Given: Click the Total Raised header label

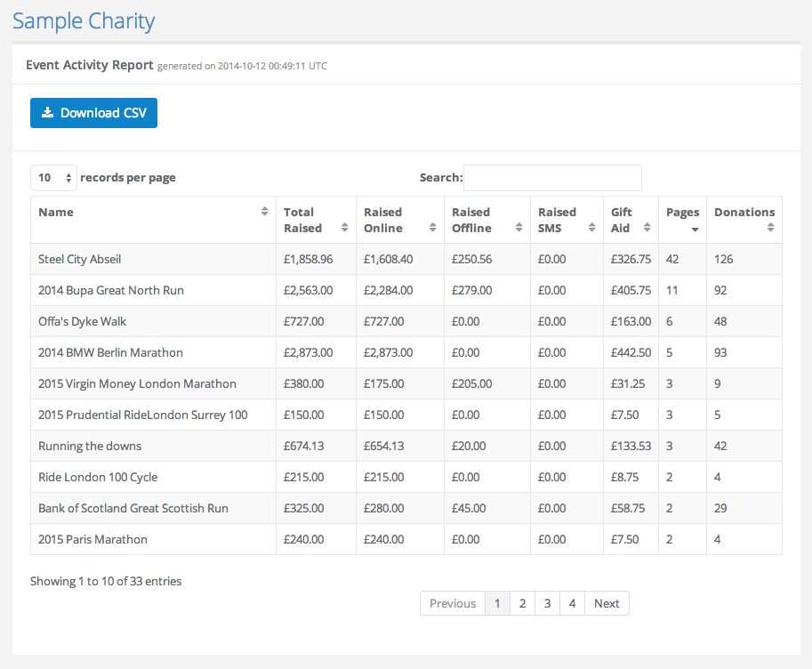Looking at the screenshot, I should [303, 220].
